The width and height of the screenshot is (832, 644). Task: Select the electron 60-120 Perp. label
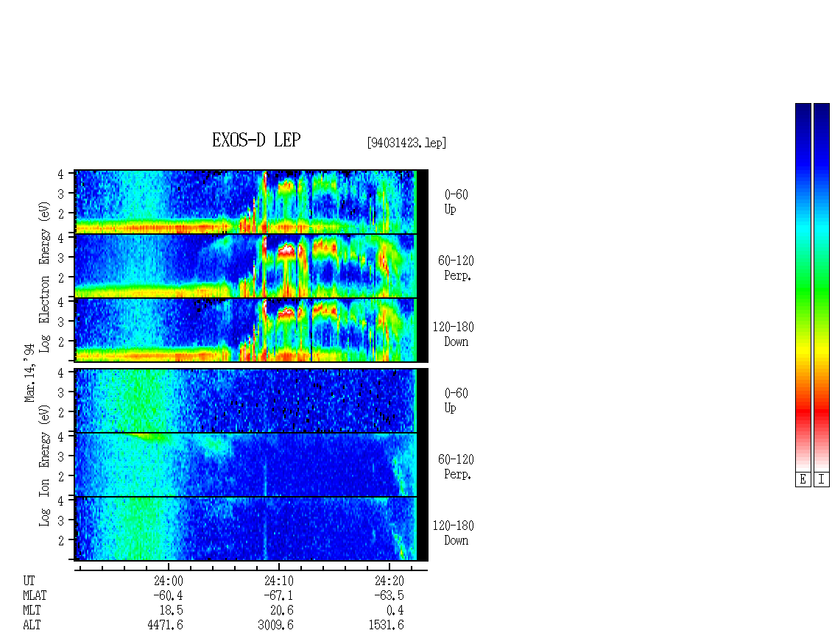(456, 268)
